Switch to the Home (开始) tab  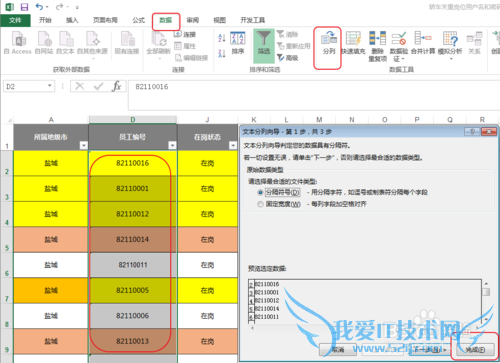click(x=45, y=20)
